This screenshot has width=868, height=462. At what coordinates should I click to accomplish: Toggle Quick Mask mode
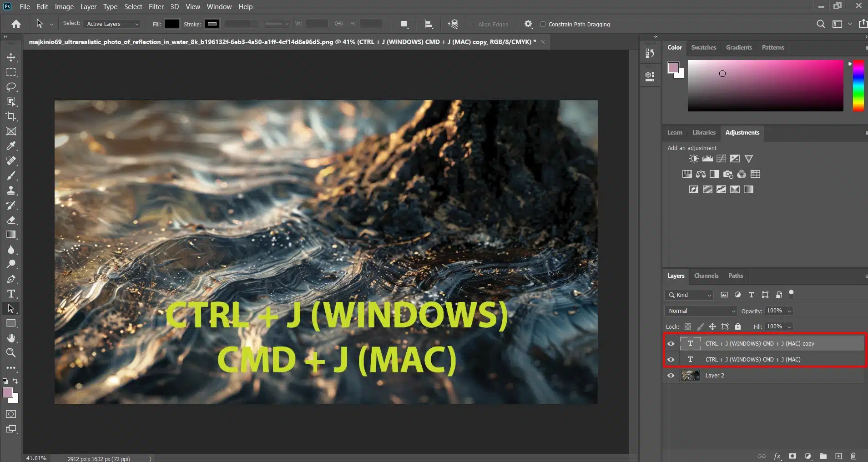point(11,414)
